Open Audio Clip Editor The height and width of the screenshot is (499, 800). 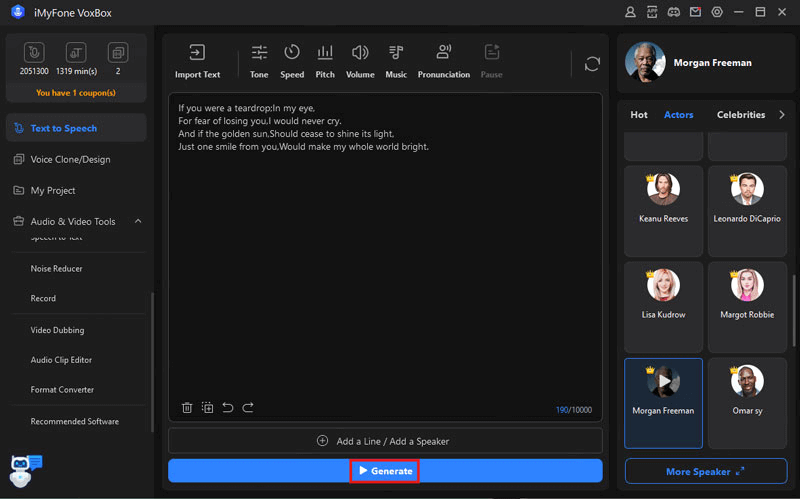click(61, 360)
